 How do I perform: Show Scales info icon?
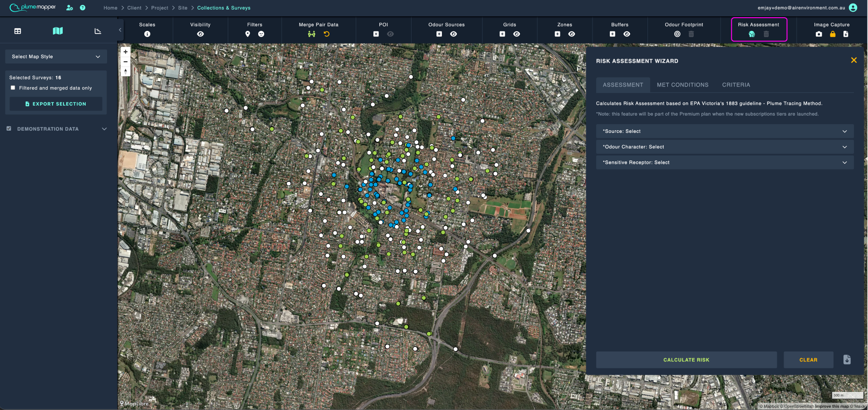click(x=147, y=34)
